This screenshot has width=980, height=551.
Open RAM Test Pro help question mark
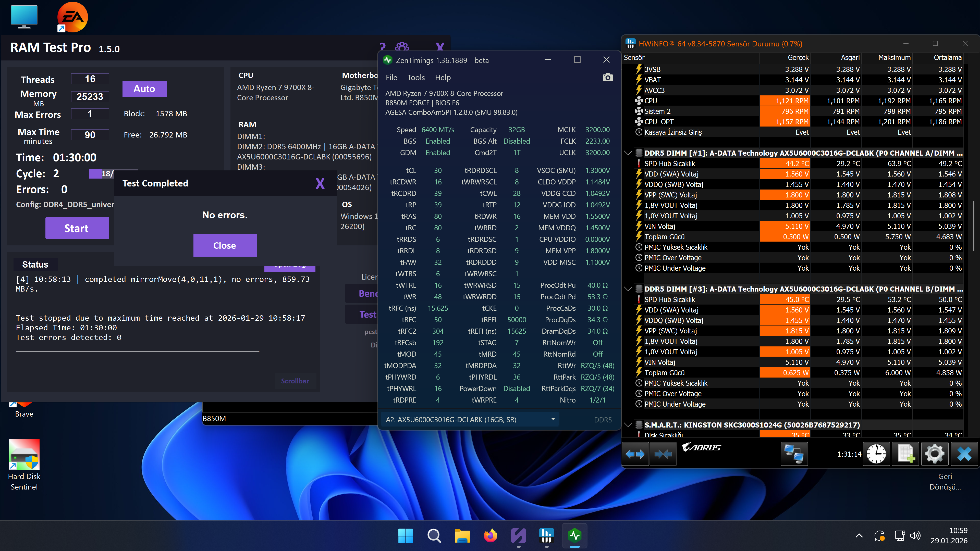(382, 47)
